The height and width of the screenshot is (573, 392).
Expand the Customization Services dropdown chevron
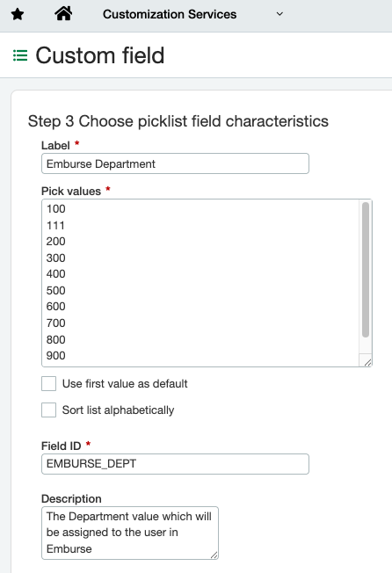[279, 14]
